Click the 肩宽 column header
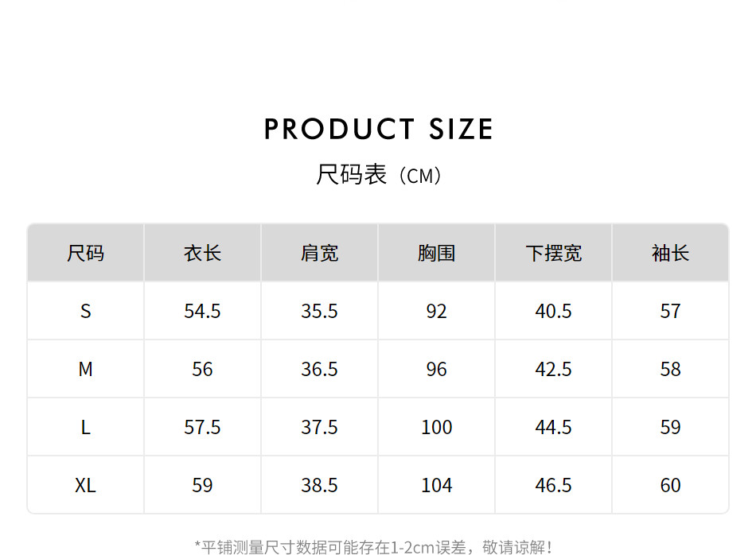756x555 pixels. click(319, 254)
